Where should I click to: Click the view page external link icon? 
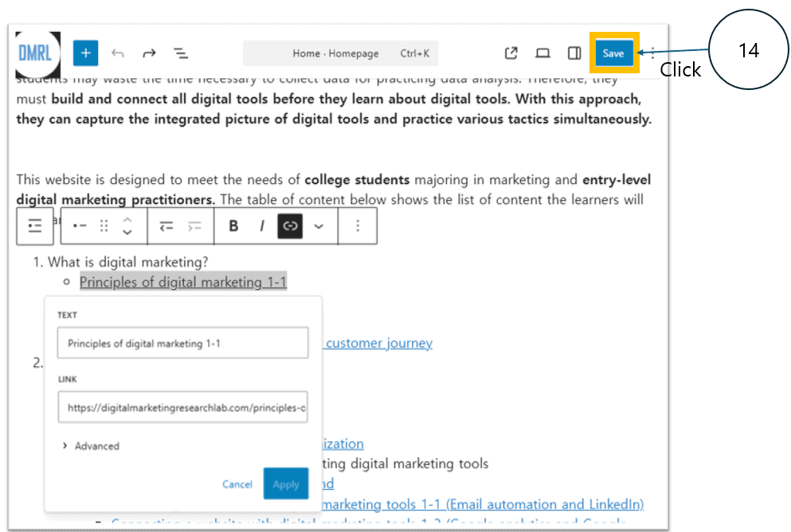tap(511, 53)
